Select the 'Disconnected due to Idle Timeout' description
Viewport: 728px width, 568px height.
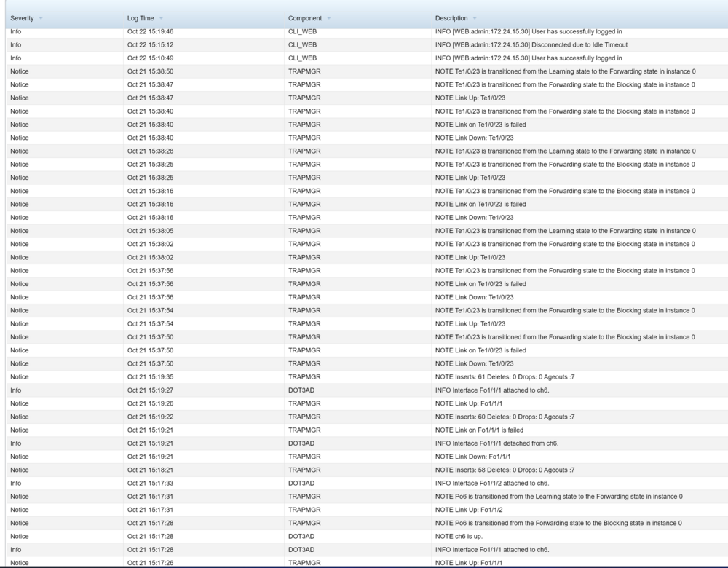(x=531, y=45)
